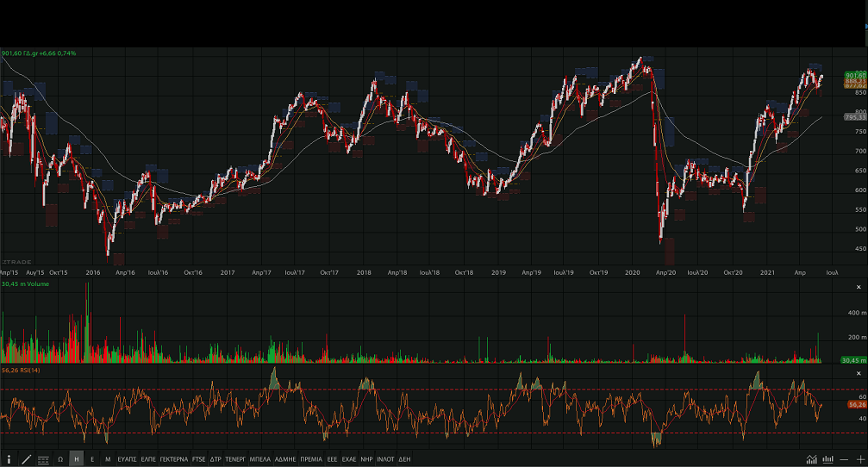Screen dimensions: 868x467
Task: Open the ΕΥΑΠΣ symbol tab
Action: [x=128, y=459]
